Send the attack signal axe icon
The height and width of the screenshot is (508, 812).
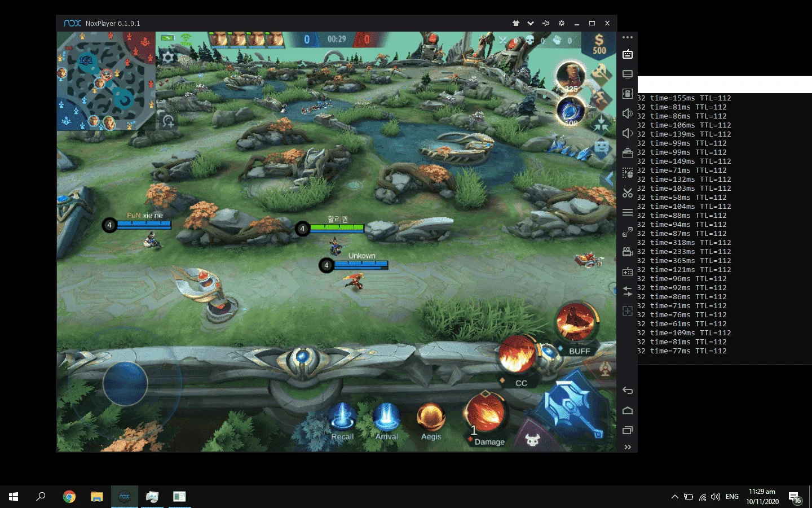[x=602, y=74]
